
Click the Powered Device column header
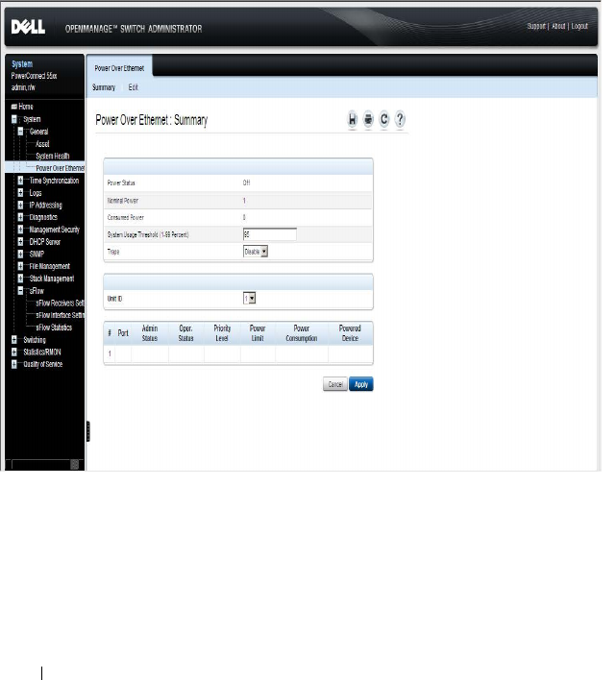click(350, 333)
